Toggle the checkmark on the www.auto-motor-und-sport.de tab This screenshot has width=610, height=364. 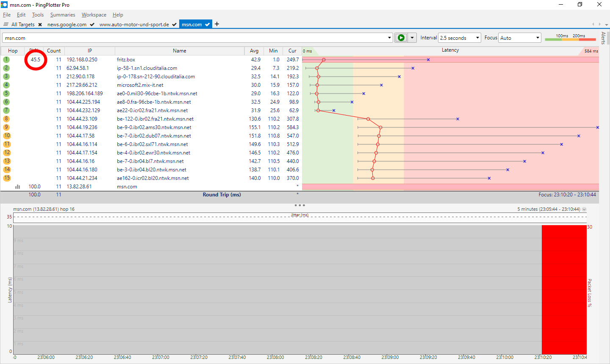coord(174,25)
